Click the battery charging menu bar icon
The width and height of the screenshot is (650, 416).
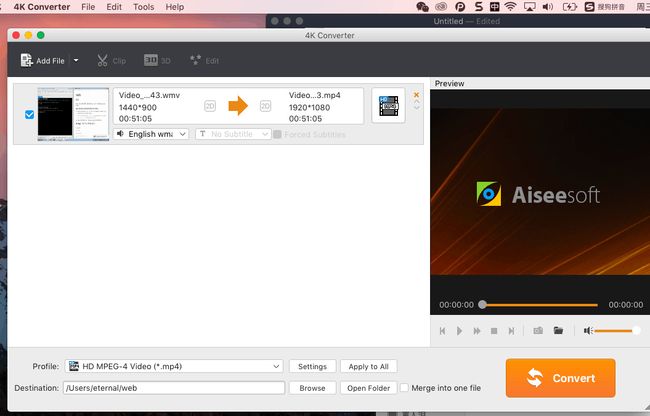[x=569, y=7]
